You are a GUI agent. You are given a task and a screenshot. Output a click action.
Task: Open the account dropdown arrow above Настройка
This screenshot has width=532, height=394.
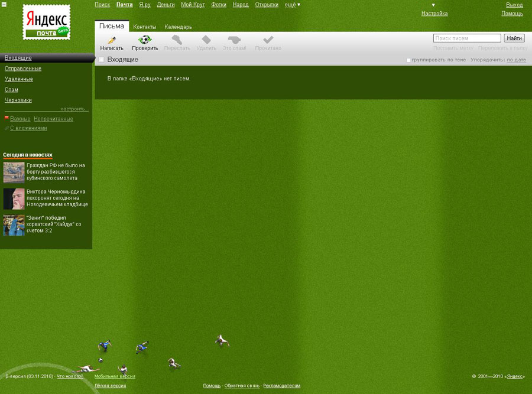(433, 5)
